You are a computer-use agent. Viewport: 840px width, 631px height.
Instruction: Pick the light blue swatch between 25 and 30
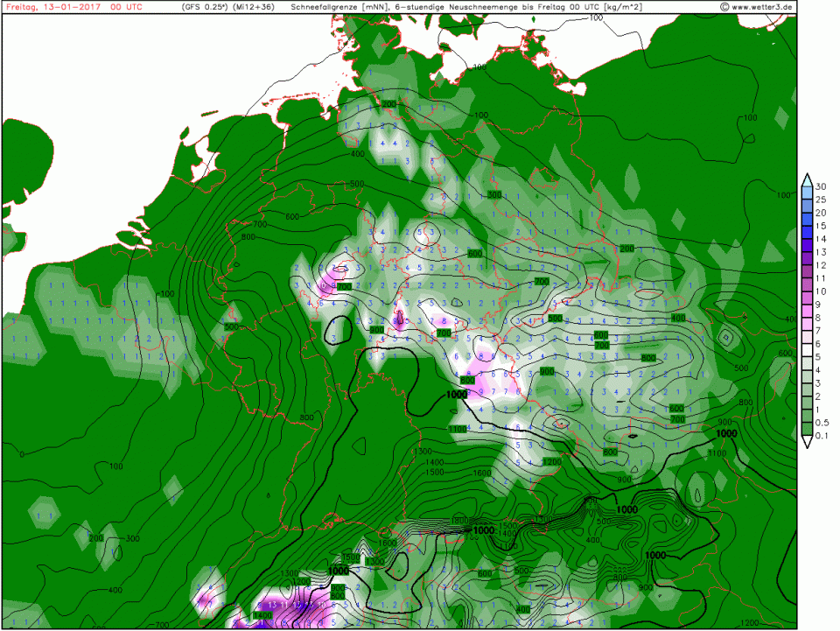click(807, 193)
